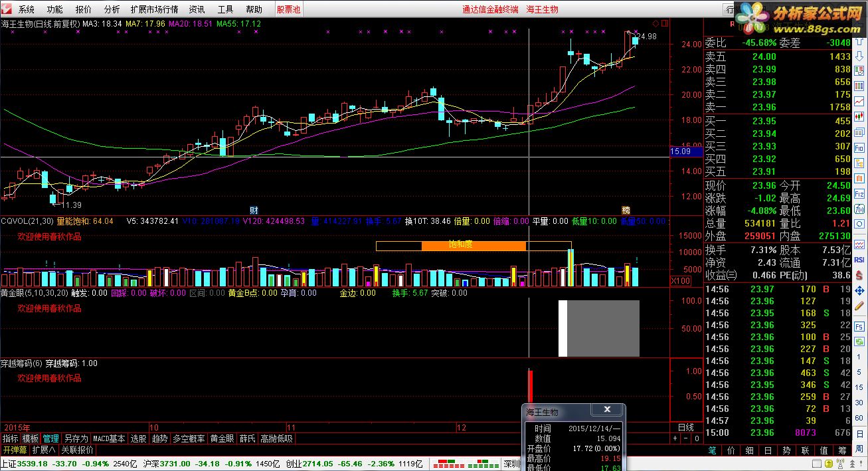Screen dimensions: 868x471
Task: Click the F12 trading icon
Action: pyautogui.click(x=859, y=193)
